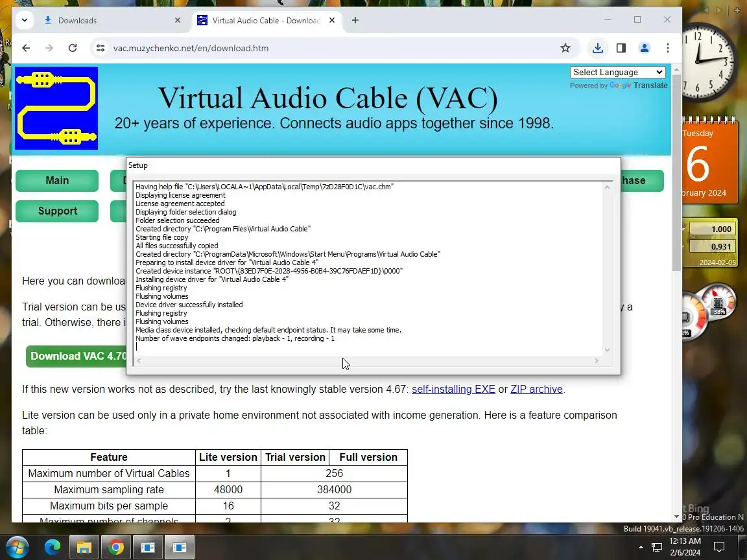Image resolution: width=747 pixels, height=560 pixels.
Task: Click the desktop calendar gadget showing 6
Action: pos(709,163)
